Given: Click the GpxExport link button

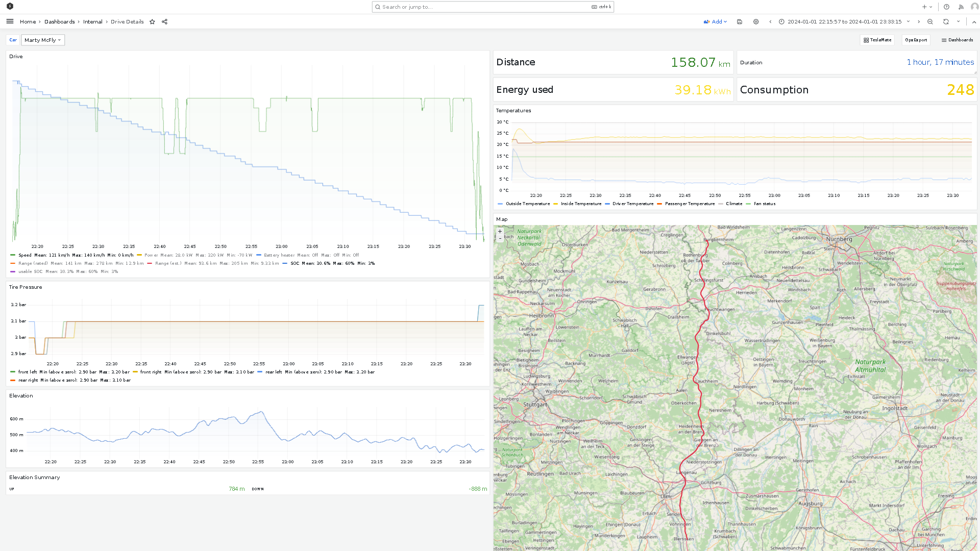Looking at the screenshot, I should [916, 40].
